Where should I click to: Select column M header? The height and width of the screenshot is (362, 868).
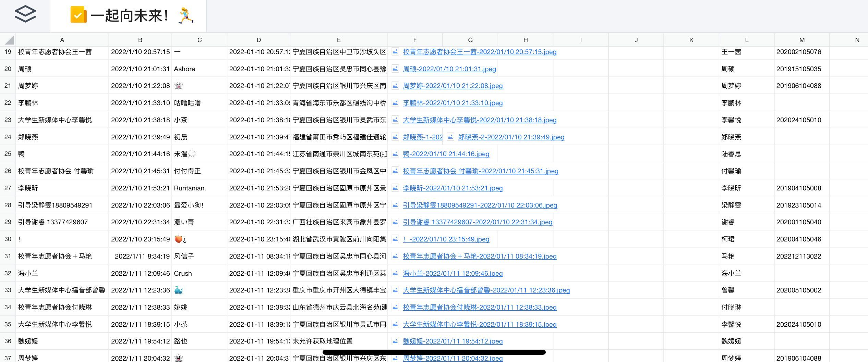pyautogui.click(x=801, y=40)
